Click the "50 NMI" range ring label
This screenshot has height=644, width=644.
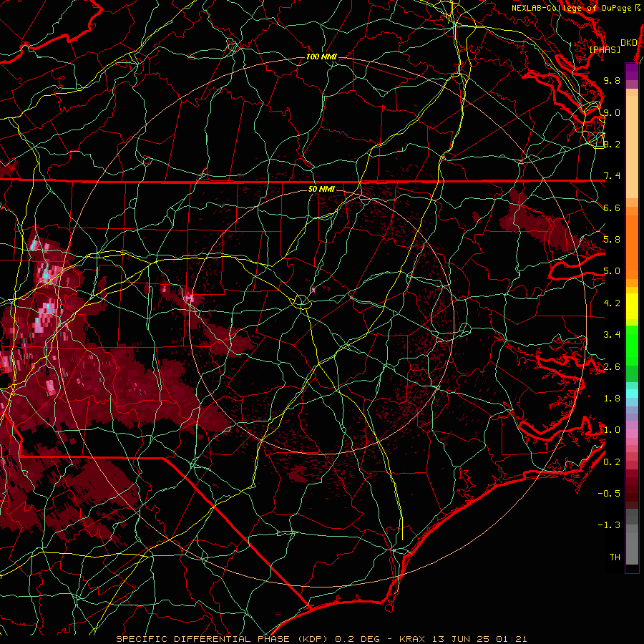point(321,189)
